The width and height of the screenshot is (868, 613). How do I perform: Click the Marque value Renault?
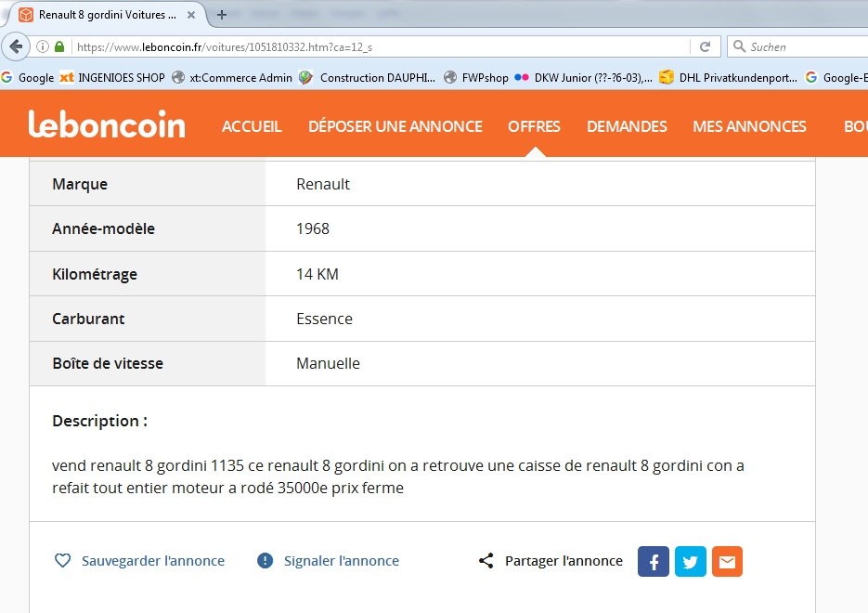point(323,184)
